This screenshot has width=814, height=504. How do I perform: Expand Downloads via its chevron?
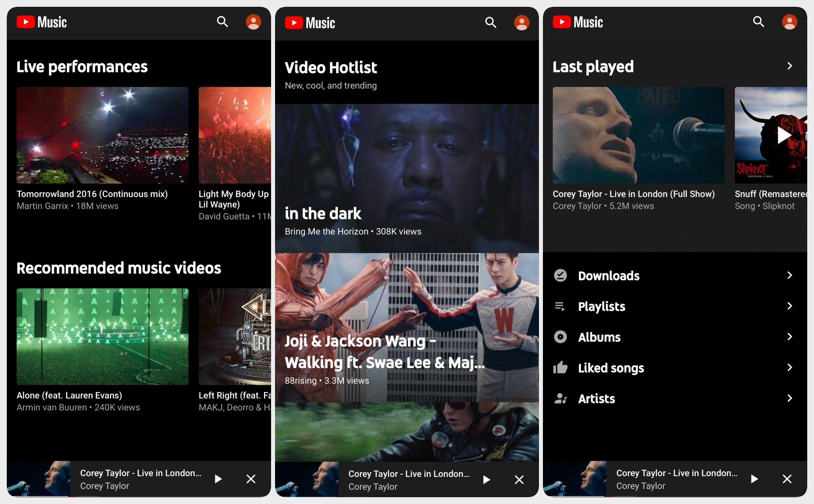790,275
